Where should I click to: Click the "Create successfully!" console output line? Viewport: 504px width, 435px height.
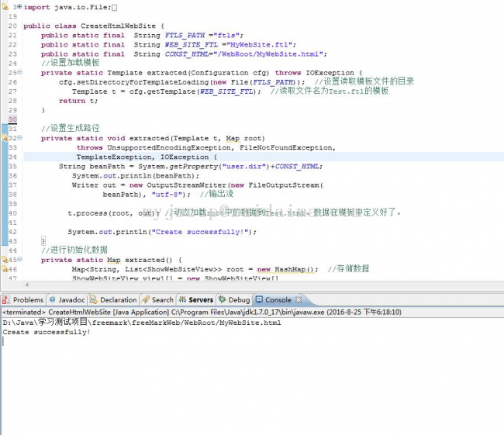click(47, 332)
